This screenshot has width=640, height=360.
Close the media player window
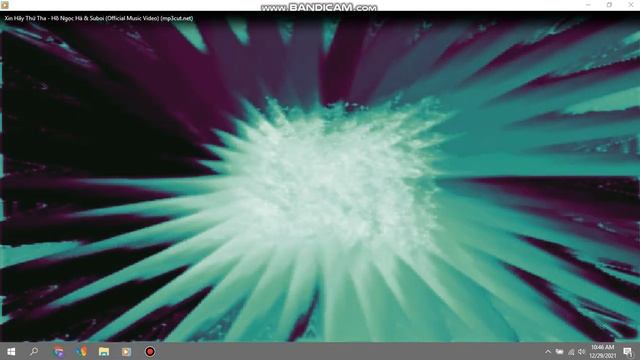[630, 5]
